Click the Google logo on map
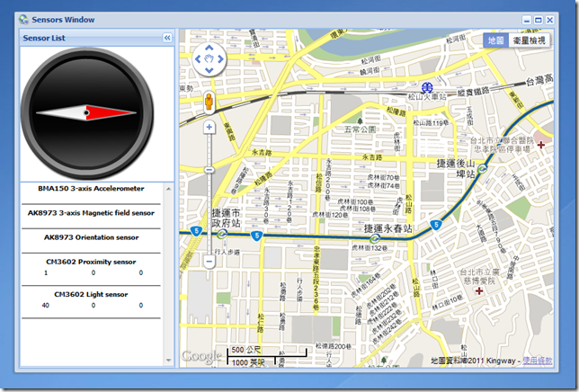This screenshot has height=392, width=579. (201, 356)
